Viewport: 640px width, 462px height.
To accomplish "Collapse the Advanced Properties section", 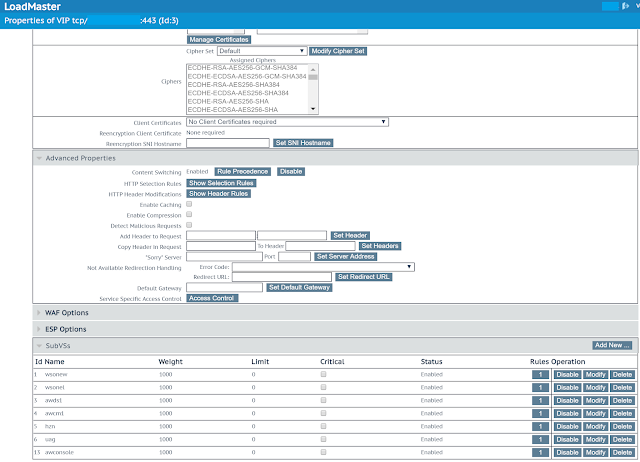I will pos(39,158).
